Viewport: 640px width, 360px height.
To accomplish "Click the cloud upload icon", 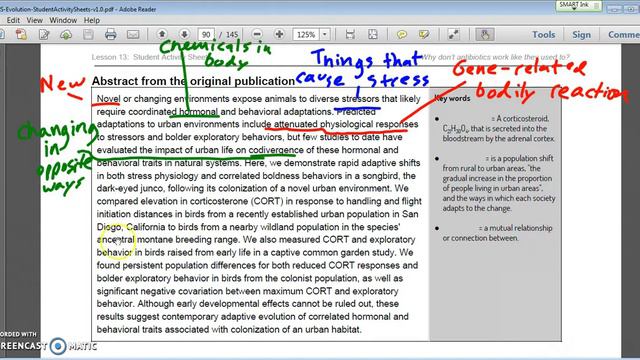I will [66, 35].
